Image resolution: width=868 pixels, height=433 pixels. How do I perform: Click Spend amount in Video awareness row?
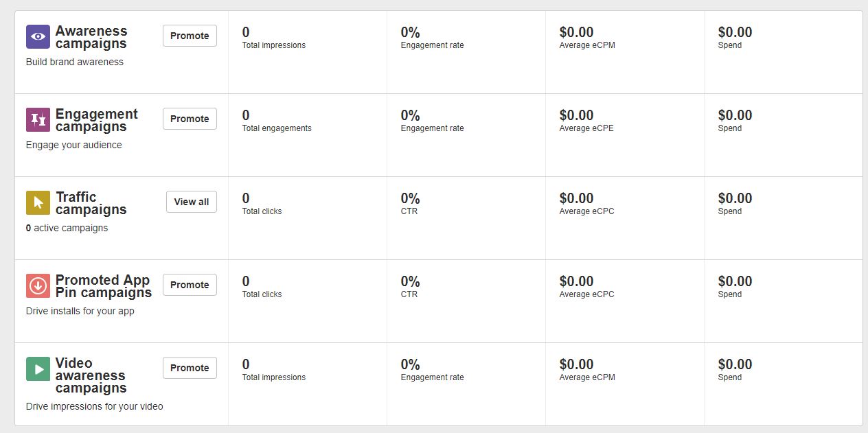click(735, 364)
